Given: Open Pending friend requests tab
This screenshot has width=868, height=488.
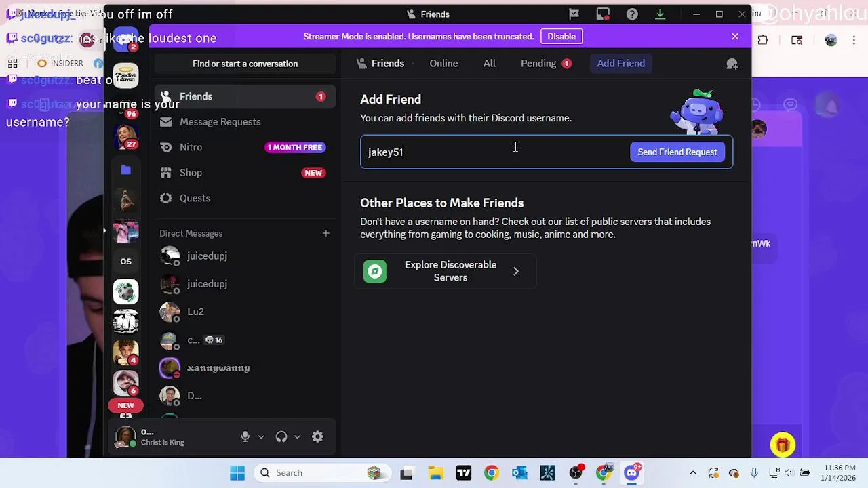Looking at the screenshot, I should (546, 64).
